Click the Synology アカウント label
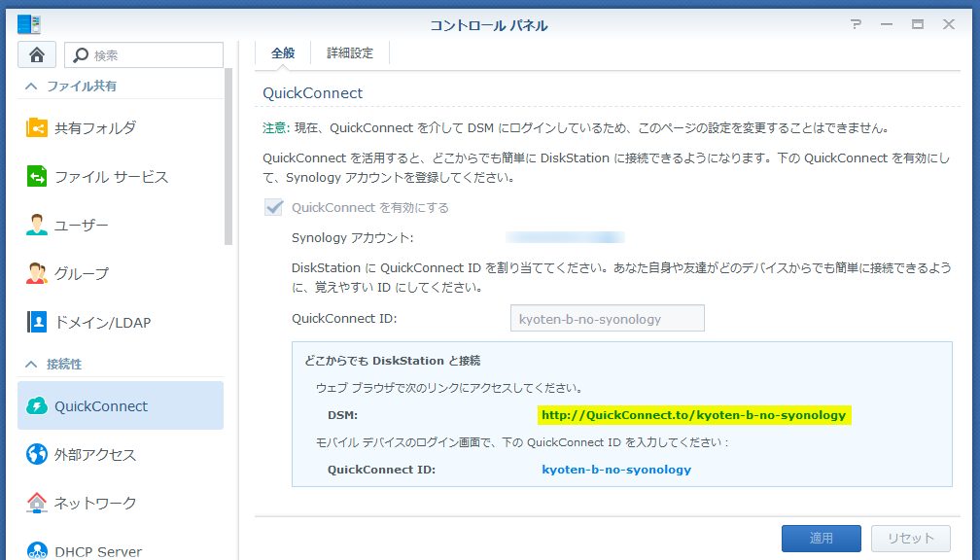Viewport: 980px width, 560px height. tap(353, 237)
